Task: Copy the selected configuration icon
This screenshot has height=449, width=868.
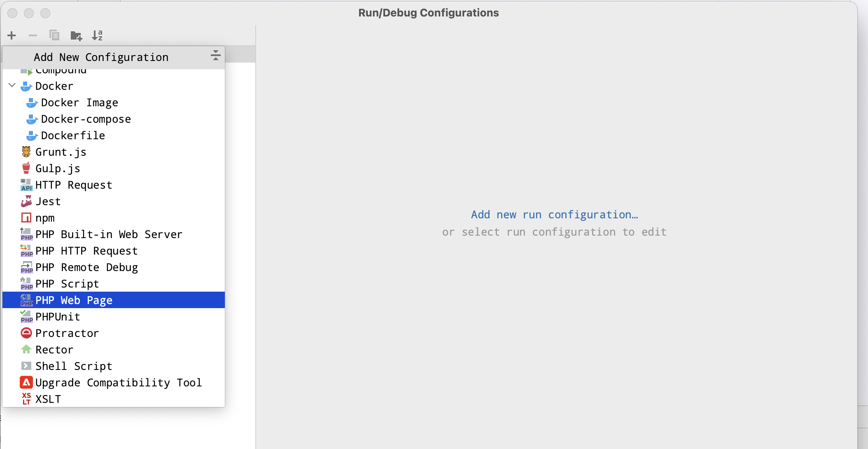Action: (54, 35)
